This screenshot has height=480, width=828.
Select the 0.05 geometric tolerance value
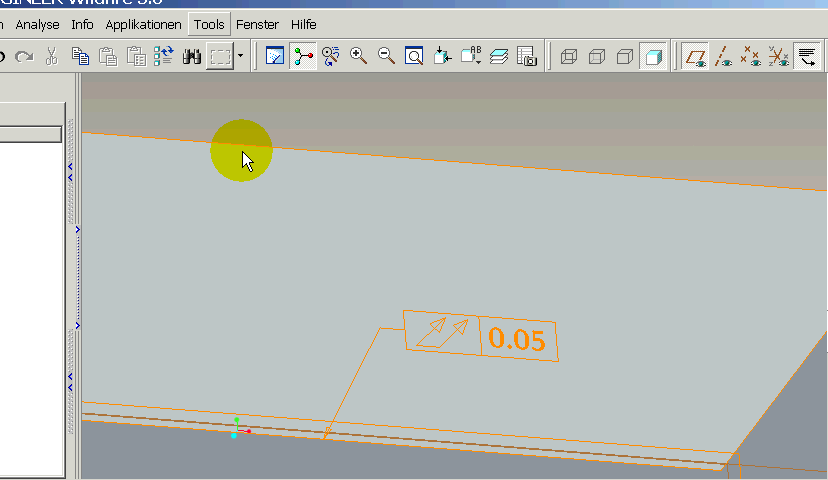[x=517, y=340]
